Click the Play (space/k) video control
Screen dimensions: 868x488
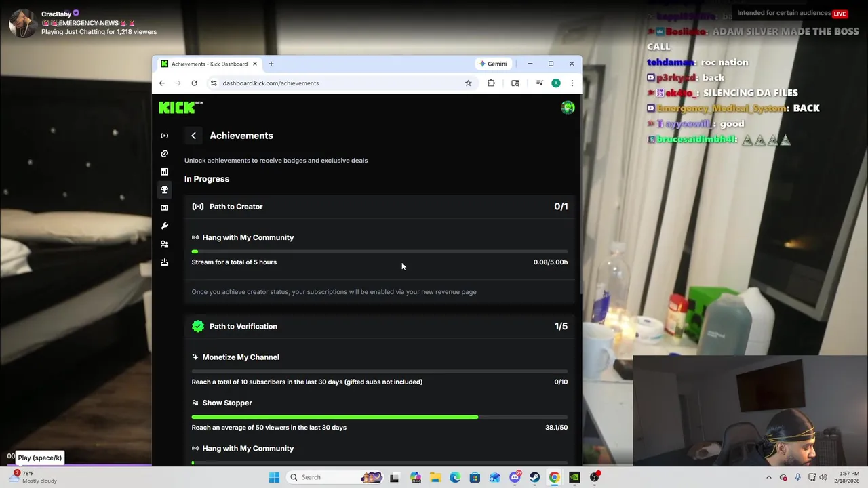(39, 457)
